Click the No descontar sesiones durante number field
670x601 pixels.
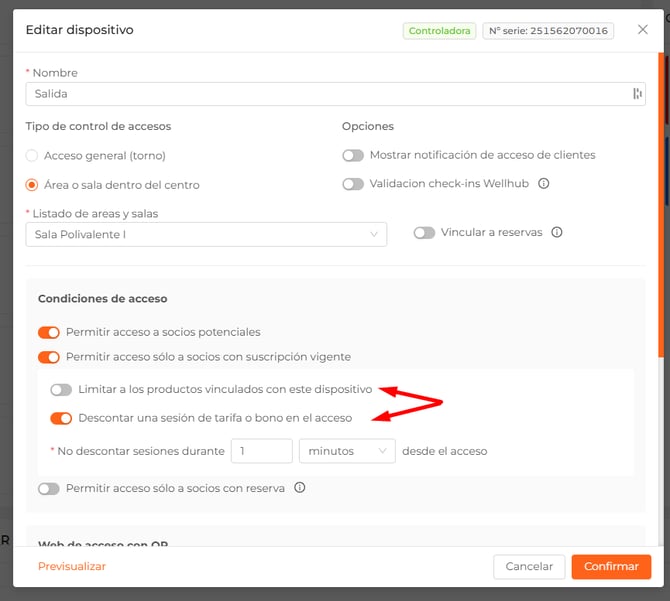(261, 451)
